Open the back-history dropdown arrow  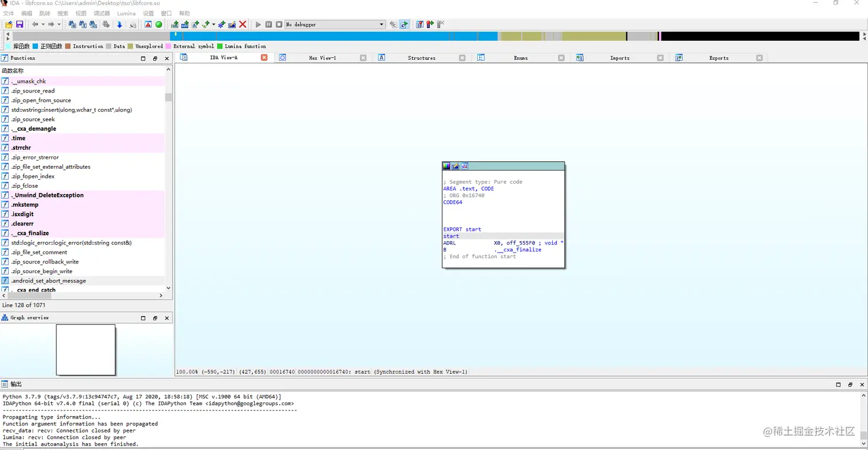click(42, 24)
